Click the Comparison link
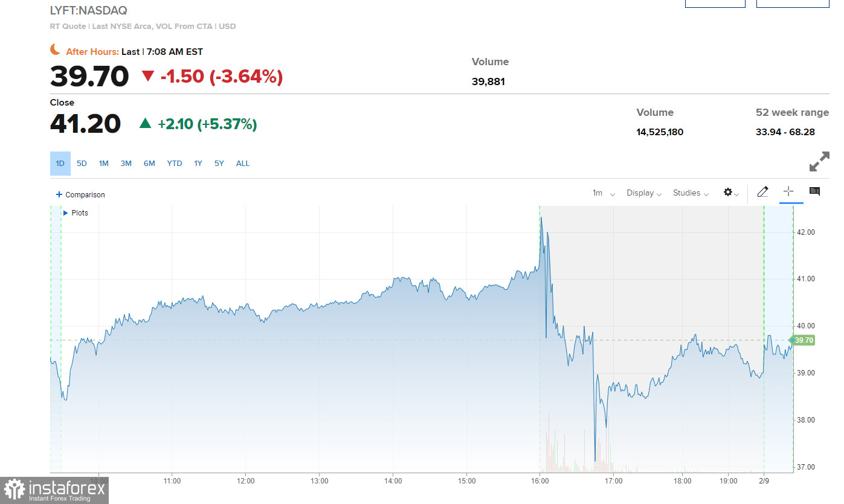 [85, 195]
